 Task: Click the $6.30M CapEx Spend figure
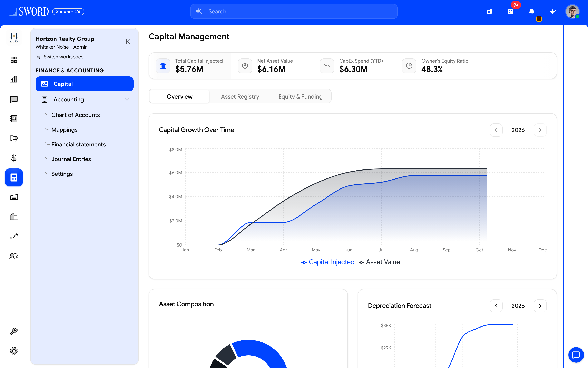pyautogui.click(x=354, y=69)
